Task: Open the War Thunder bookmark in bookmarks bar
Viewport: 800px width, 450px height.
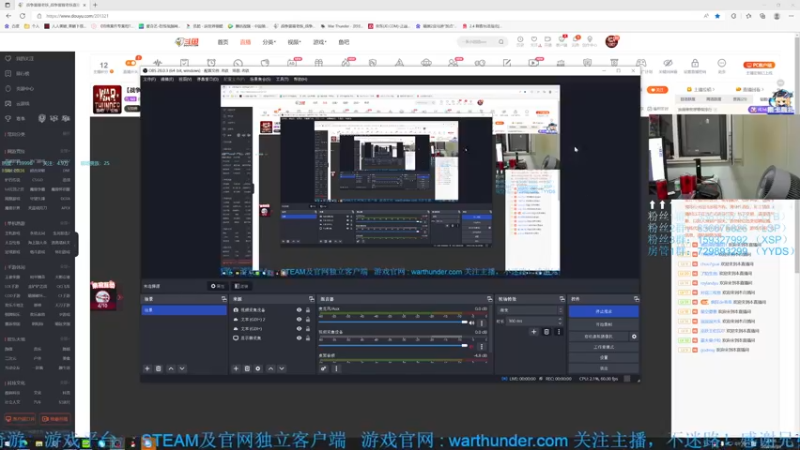Action: [x=341, y=26]
